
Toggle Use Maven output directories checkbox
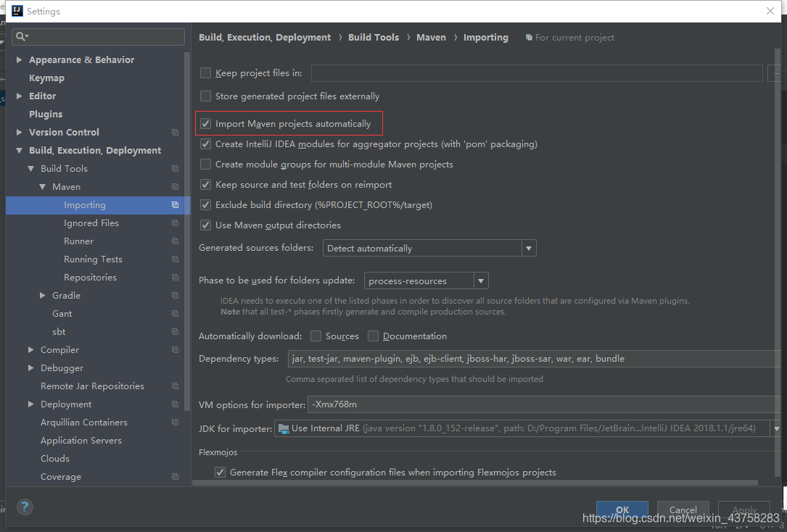[x=205, y=225]
